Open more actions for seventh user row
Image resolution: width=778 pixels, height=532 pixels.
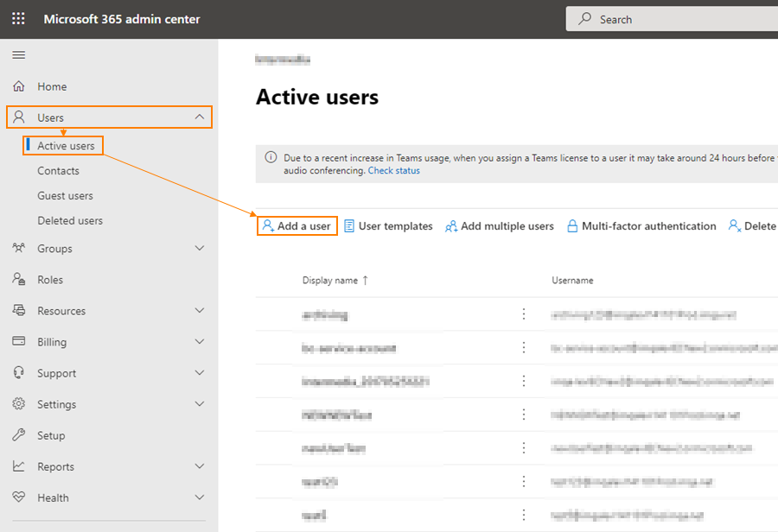(x=524, y=515)
